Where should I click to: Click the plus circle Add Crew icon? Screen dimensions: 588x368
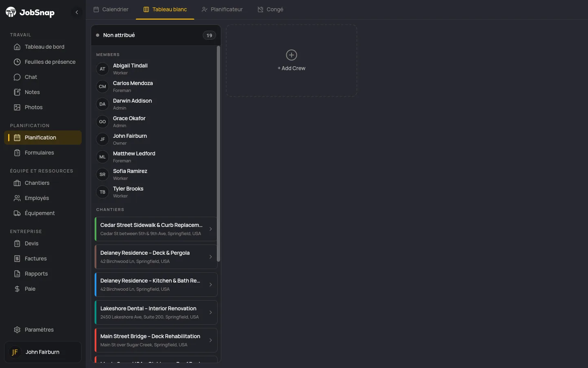pos(292,55)
